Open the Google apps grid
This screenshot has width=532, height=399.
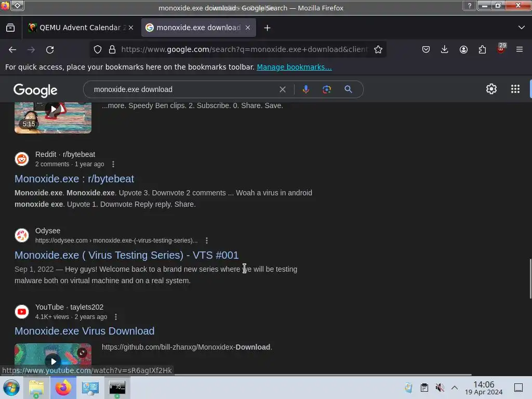[x=515, y=89]
